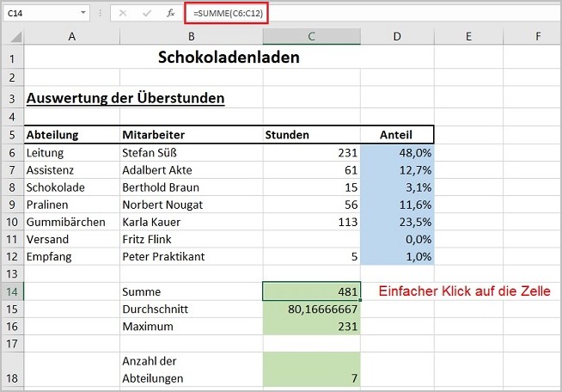This screenshot has height=392, width=562.
Task: Select the cell 'Pralinen'
Action: click(x=71, y=205)
